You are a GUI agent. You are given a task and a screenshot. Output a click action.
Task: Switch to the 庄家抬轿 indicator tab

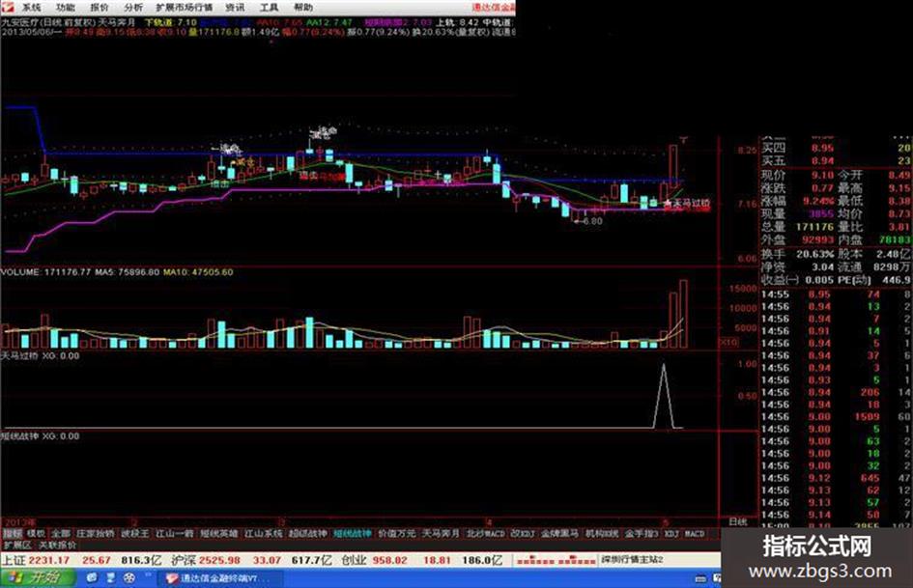coord(96,533)
